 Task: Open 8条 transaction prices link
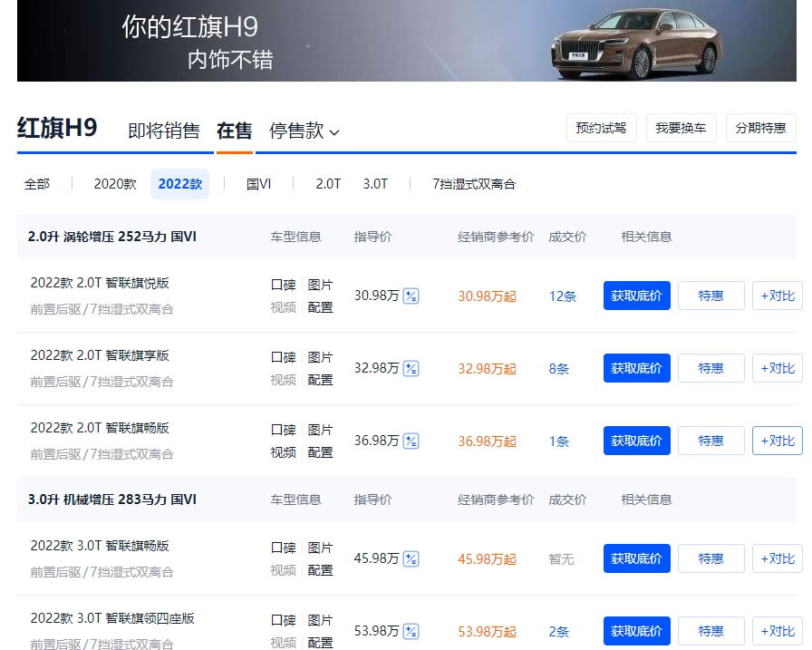(x=559, y=369)
